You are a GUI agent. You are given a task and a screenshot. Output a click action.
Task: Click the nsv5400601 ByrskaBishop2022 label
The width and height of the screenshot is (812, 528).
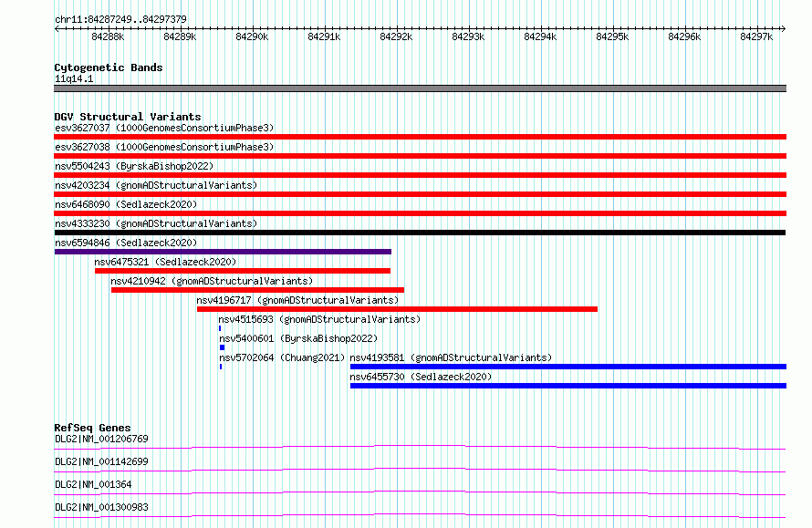click(298, 338)
